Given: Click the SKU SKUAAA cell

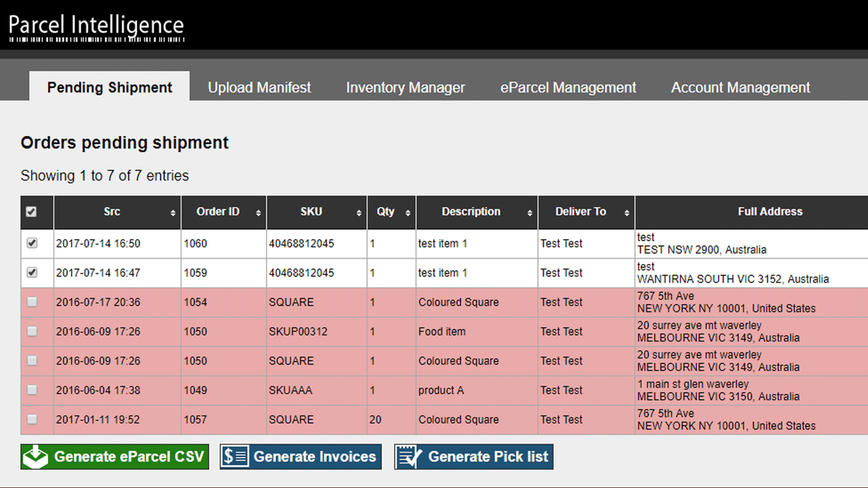Looking at the screenshot, I should click(317, 390).
